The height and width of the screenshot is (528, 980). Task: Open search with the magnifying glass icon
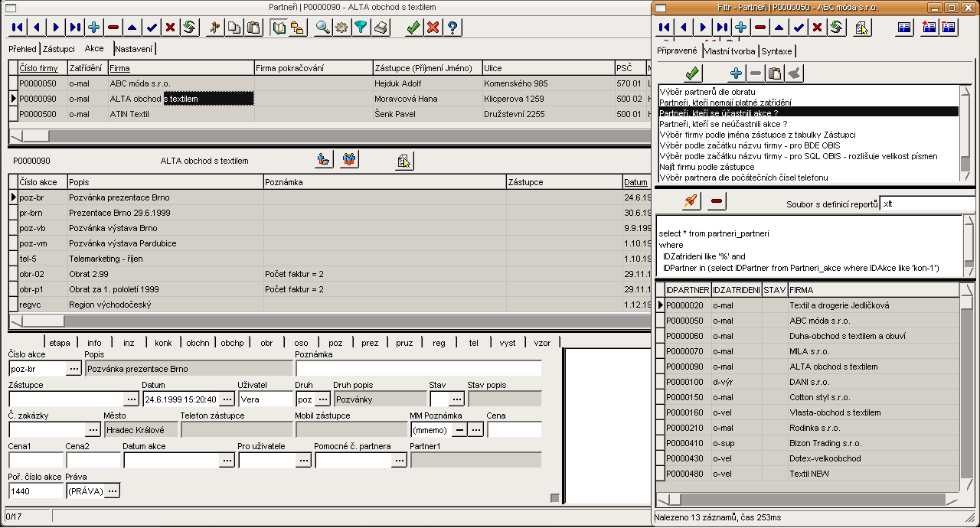pos(323,28)
